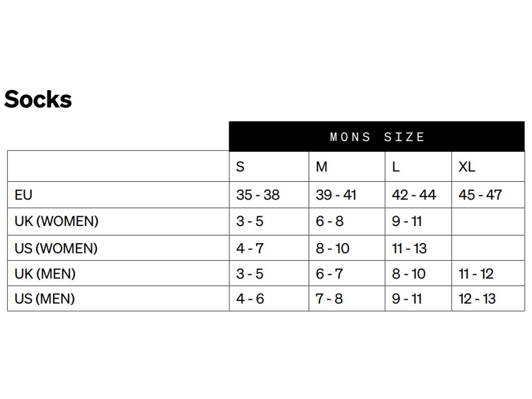Select the M size column header
532x399 pixels.
coord(347,167)
